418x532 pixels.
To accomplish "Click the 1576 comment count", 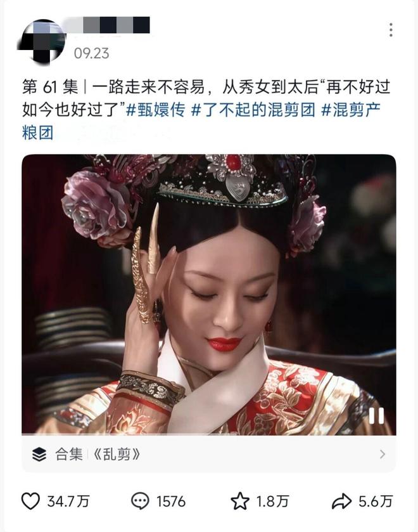I will click(x=171, y=502).
